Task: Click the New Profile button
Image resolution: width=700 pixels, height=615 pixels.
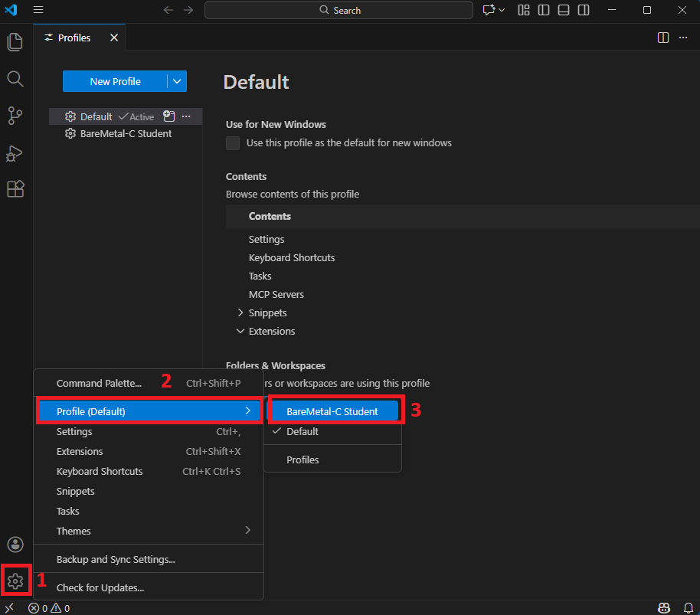Action: click(115, 81)
